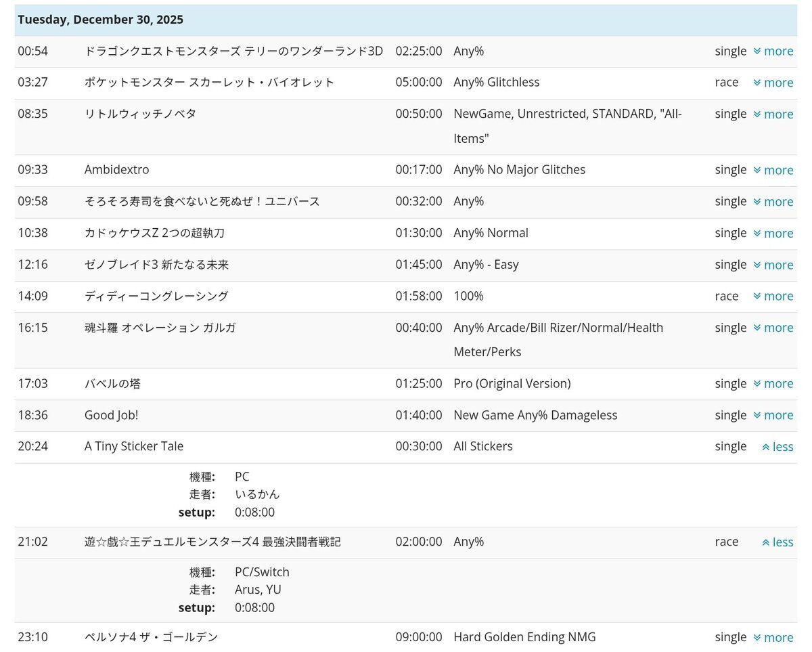The image size is (812, 652).
Task: Expand the 09:58 sushi game row
Action: click(773, 202)
